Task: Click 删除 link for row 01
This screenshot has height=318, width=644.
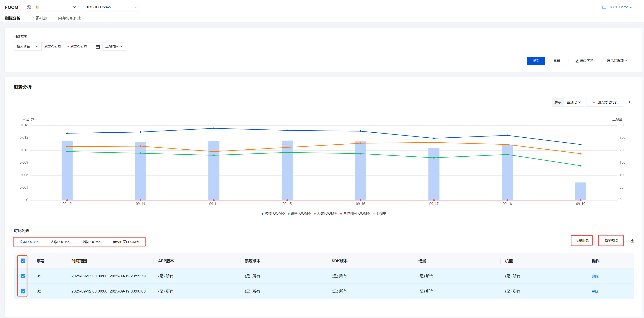Action: pyautogui.click(x=595, y=276)
